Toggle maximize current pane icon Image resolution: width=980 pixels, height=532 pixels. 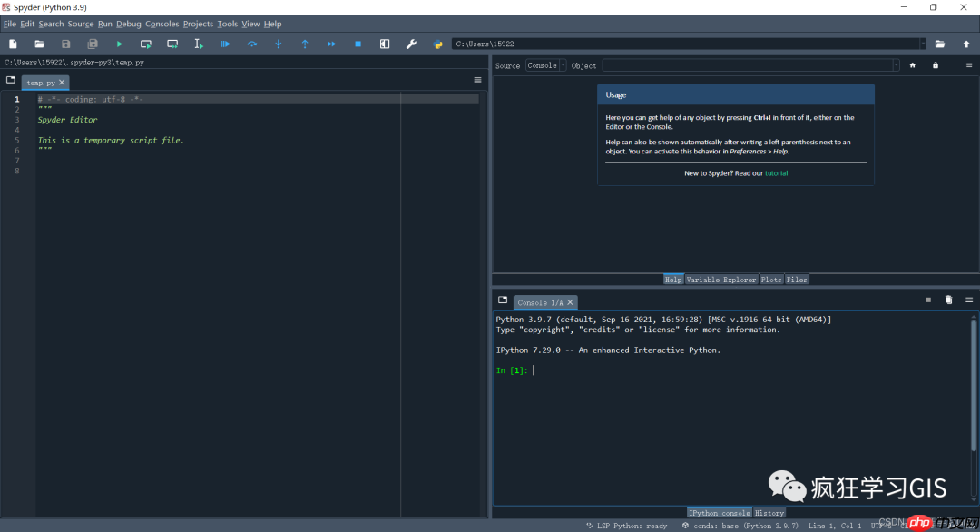coord(385,44)
